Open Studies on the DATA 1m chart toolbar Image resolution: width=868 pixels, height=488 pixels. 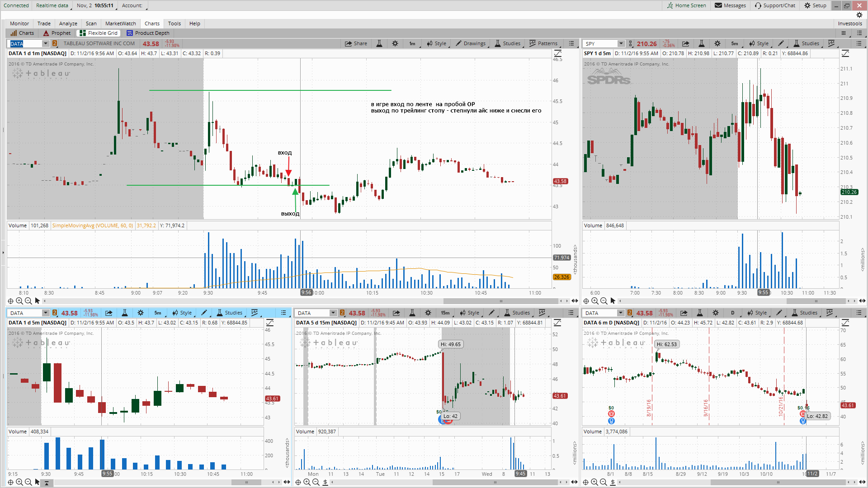pos(507,43)
